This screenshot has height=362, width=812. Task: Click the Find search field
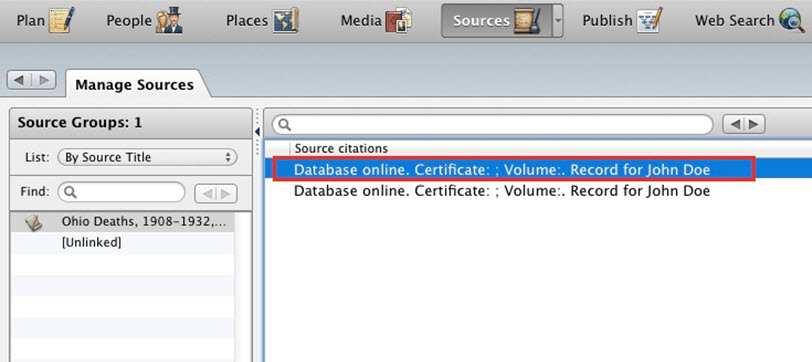click(x=122, y=192)
